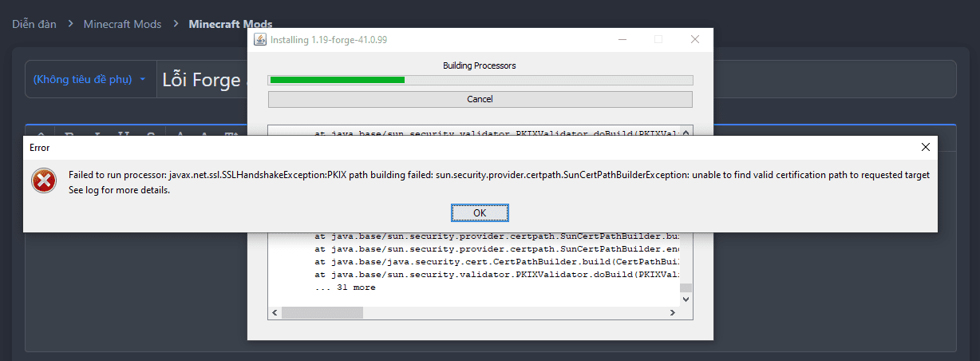Click the red error icon
Viewport: 980px width, 361px height.
point(44,181)
